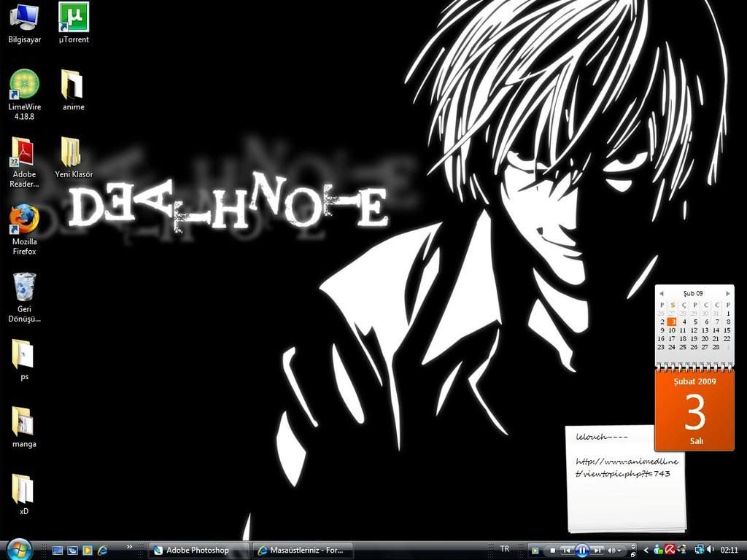Select the LimeWire 4.18.8 shortcut
747x560 pixels.
pyautogui.click(x=24, y=95)
